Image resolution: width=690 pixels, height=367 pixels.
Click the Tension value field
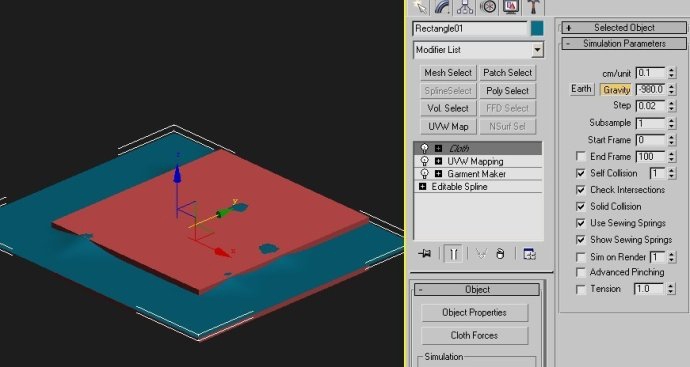pyautogui.click(x=649, y=289)
